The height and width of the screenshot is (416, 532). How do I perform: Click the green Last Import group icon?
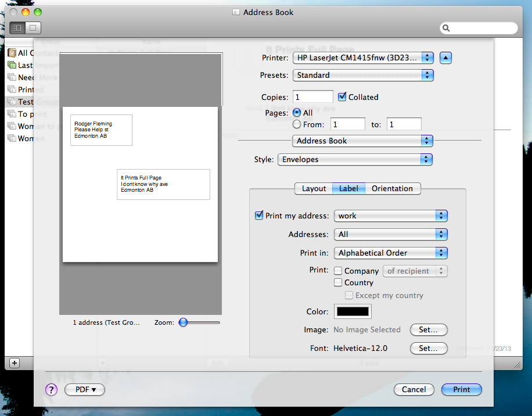coord(13,64)
